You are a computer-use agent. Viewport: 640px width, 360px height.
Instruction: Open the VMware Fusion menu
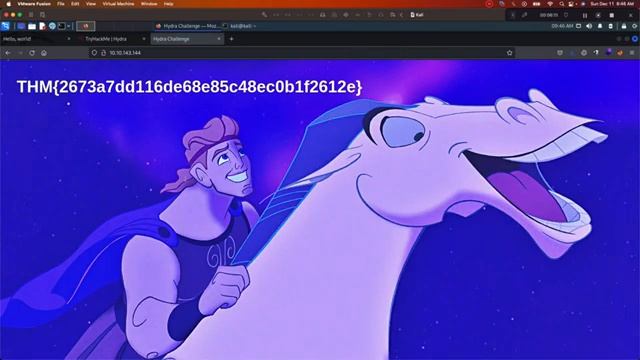point(34,4)
